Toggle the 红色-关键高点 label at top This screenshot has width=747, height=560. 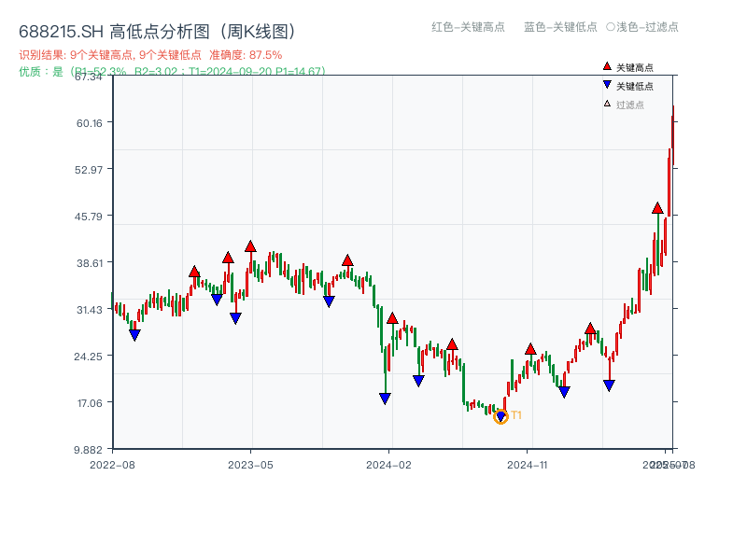coord(468,27)
